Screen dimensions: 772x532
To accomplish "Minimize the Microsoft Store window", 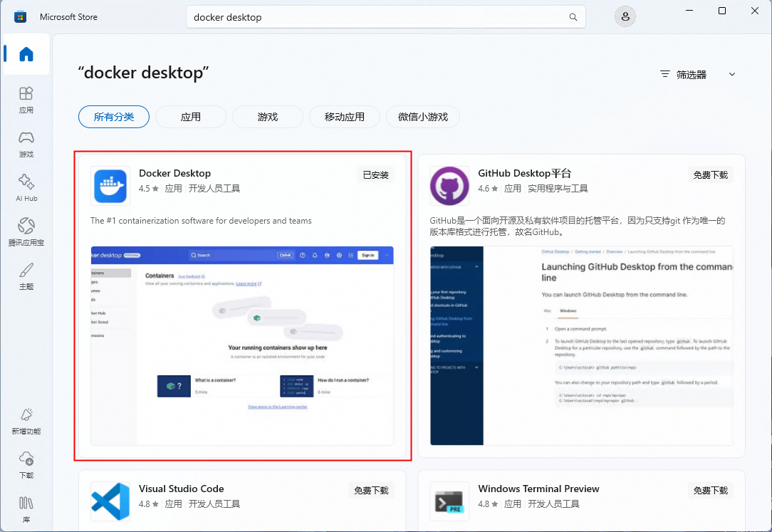I will pos(689,11).
